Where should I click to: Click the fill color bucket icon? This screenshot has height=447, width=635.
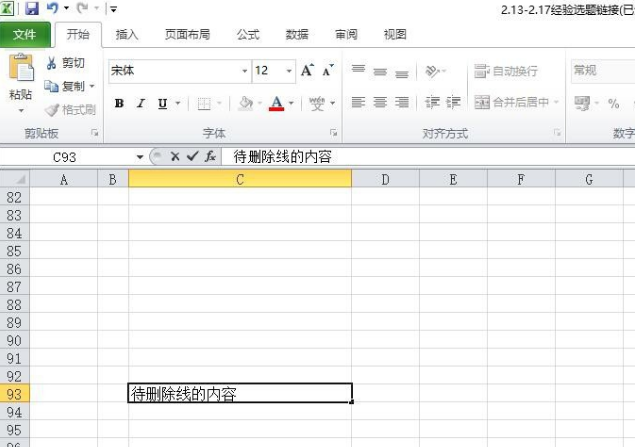pos(245,104)
